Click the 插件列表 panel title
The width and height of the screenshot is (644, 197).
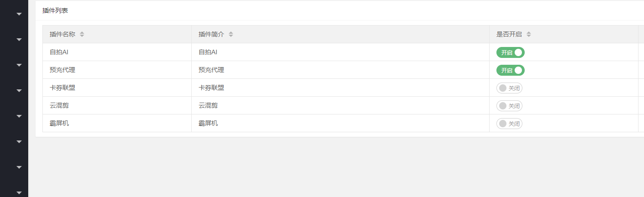click(x=55, y=10)
